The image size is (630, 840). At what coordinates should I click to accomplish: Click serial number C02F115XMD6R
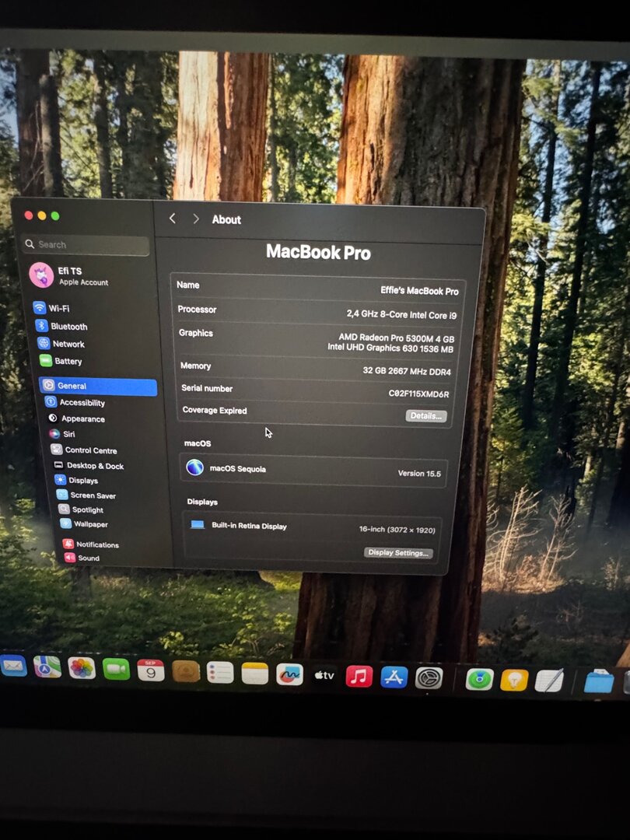[419, 394]
